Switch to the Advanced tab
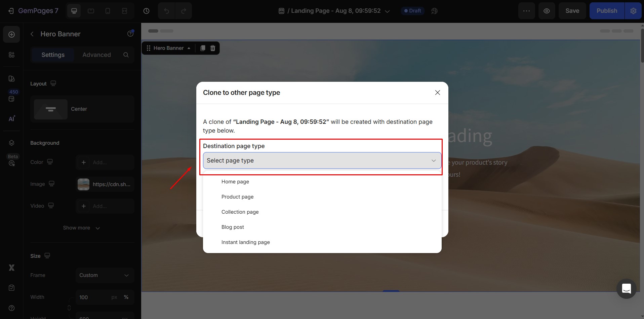The height and width of the screenshot is (319, 644). 96,55
